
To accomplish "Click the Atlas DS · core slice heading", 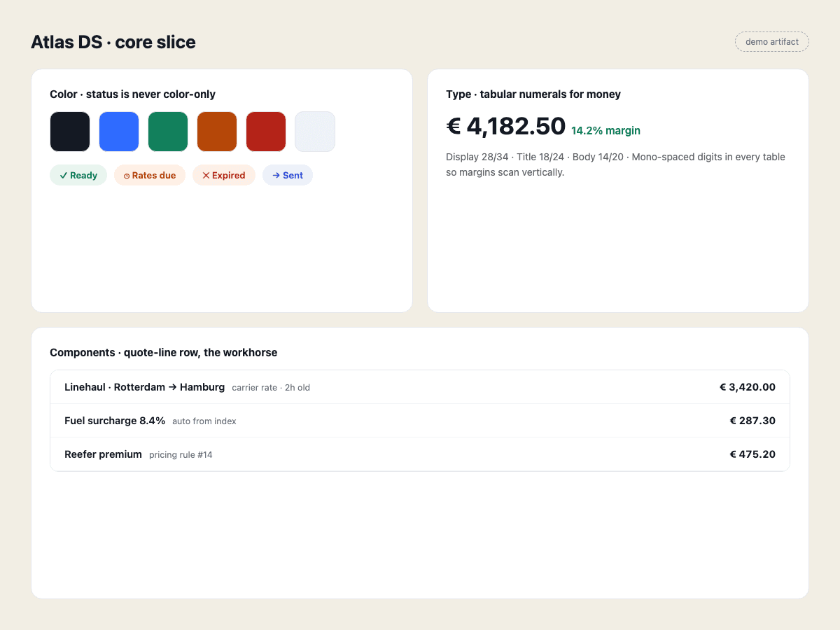I will pyautogui.click(x=113, y=42).
